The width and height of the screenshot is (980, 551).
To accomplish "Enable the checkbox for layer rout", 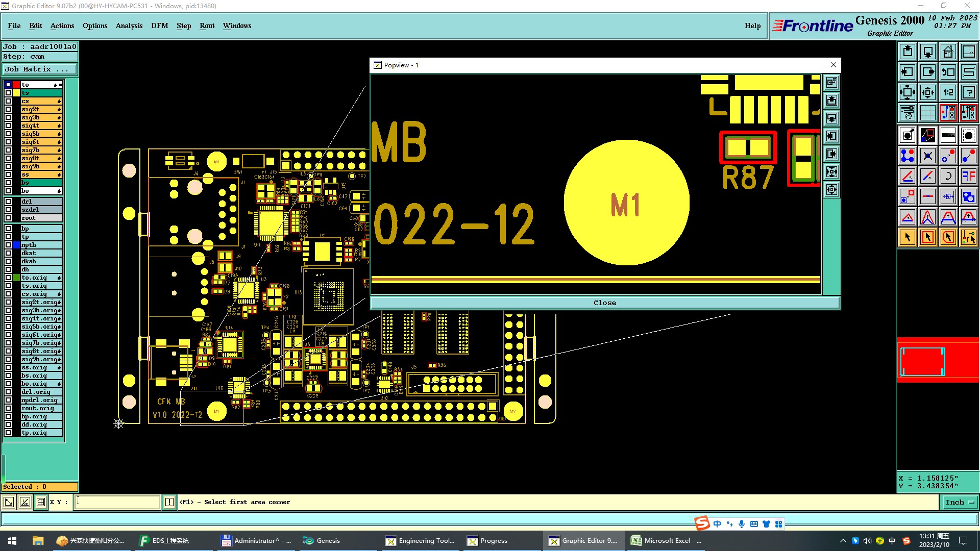I will point(8,218).
